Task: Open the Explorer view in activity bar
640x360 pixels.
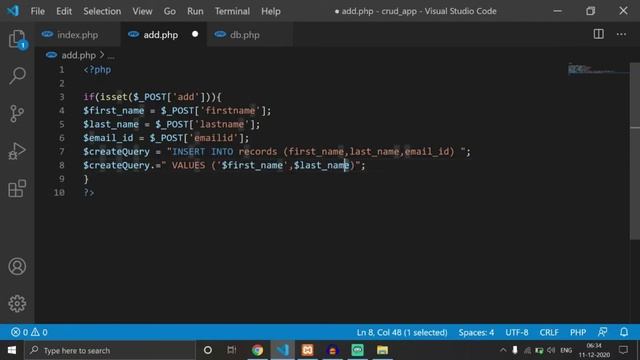Action: pos(17,39)
